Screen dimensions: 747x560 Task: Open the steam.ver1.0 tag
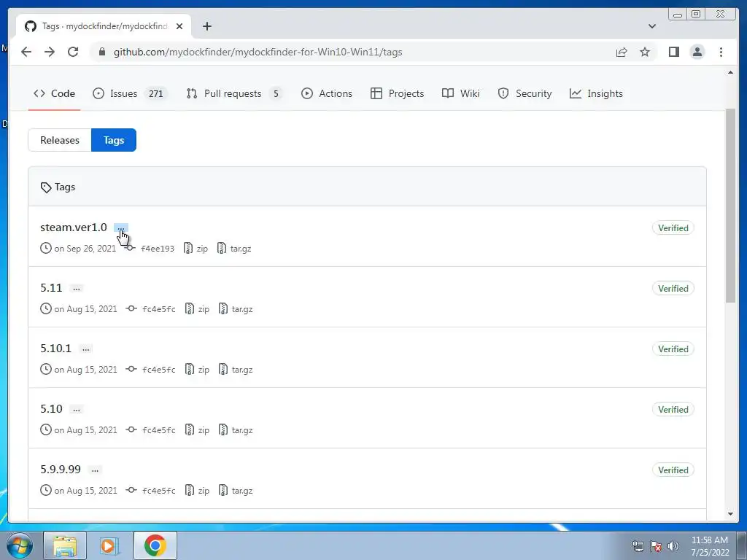click(x=74, y=227)
